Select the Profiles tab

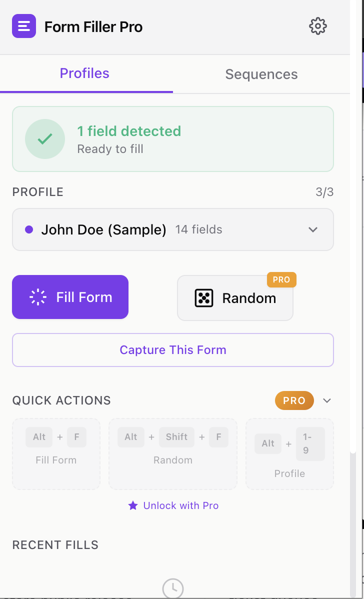[x=84, y=74]
